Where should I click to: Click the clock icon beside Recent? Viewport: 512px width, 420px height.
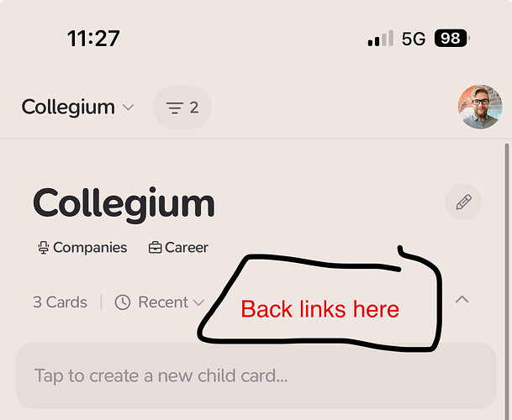(123, 302)
